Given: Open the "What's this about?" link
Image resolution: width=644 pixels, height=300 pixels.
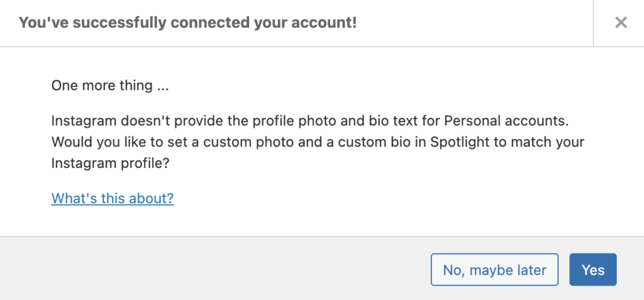Looking at the screenshot, I should point(113,199).
